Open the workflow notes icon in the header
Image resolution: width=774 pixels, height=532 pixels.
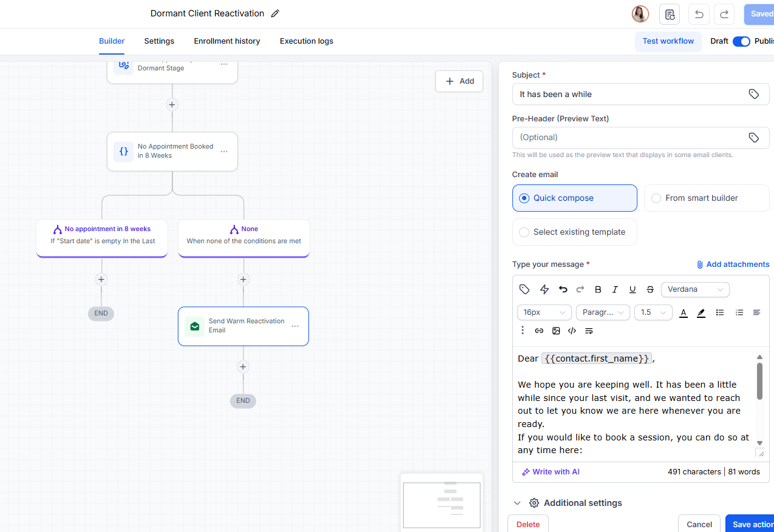tap(670, 14)
